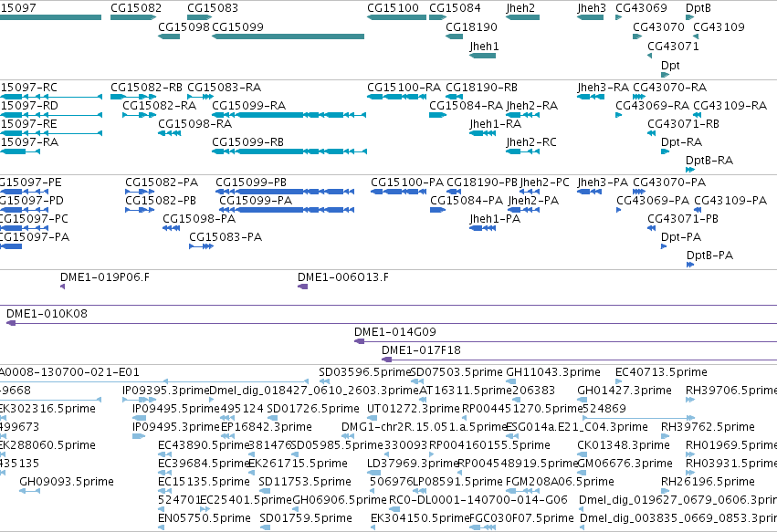Select the Jheh2 gene bar
This screenshot has height=532, width=777.
[x=522, y=17]
